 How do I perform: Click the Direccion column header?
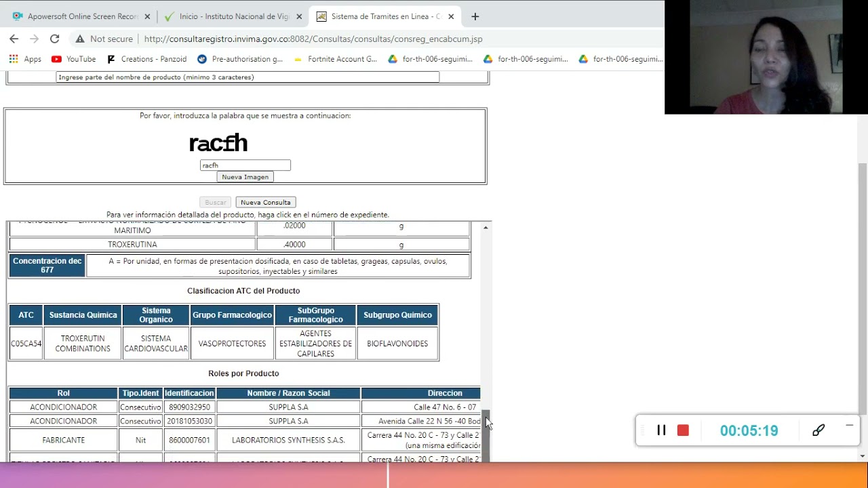coord(421,393)
